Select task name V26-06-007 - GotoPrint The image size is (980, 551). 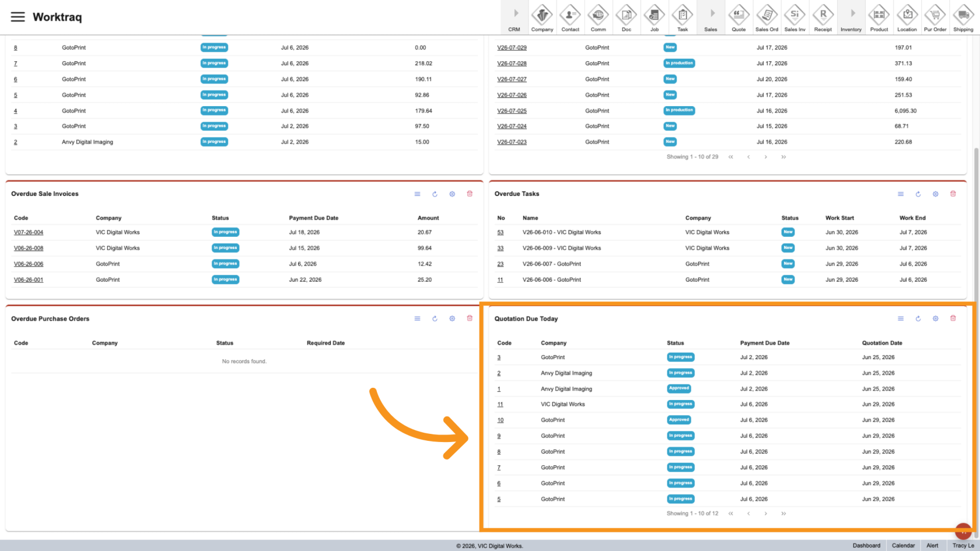tap(552, 264)
